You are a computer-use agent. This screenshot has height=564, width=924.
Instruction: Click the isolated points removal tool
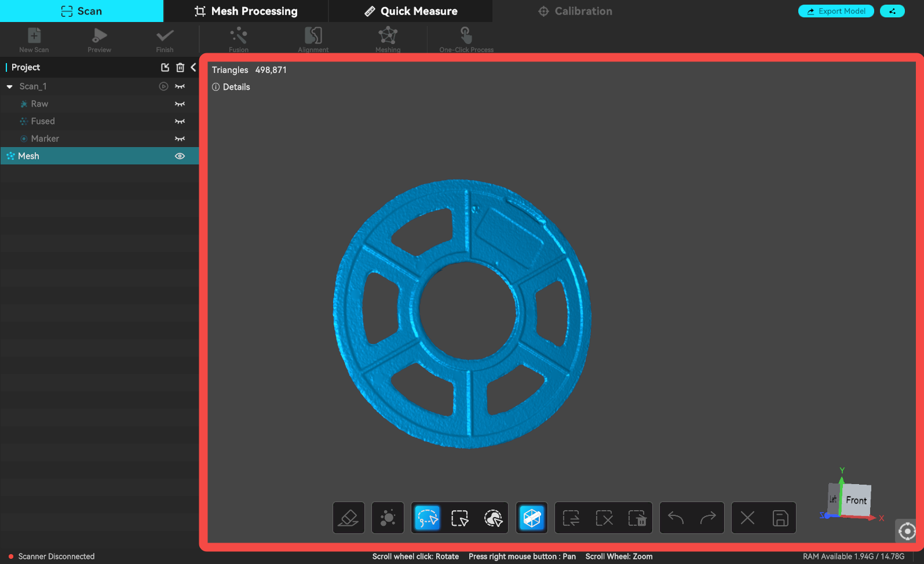388,518
